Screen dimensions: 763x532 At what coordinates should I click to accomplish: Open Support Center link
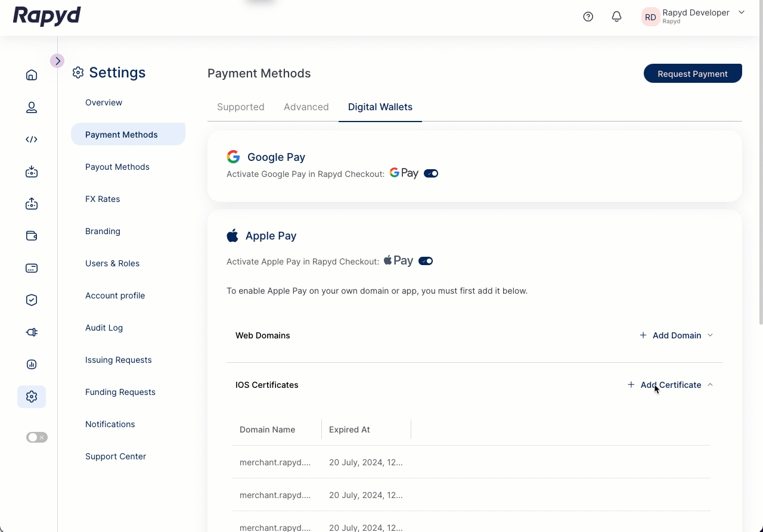tap(116, 456)
